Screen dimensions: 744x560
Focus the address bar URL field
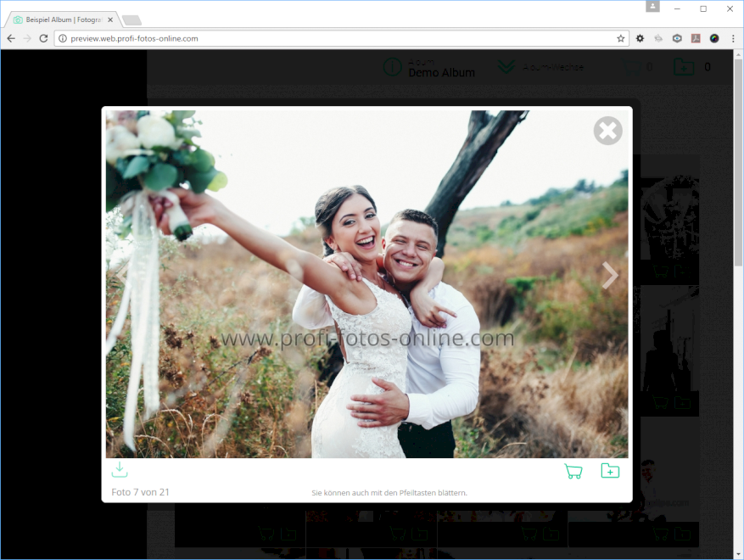click(342, 38)
